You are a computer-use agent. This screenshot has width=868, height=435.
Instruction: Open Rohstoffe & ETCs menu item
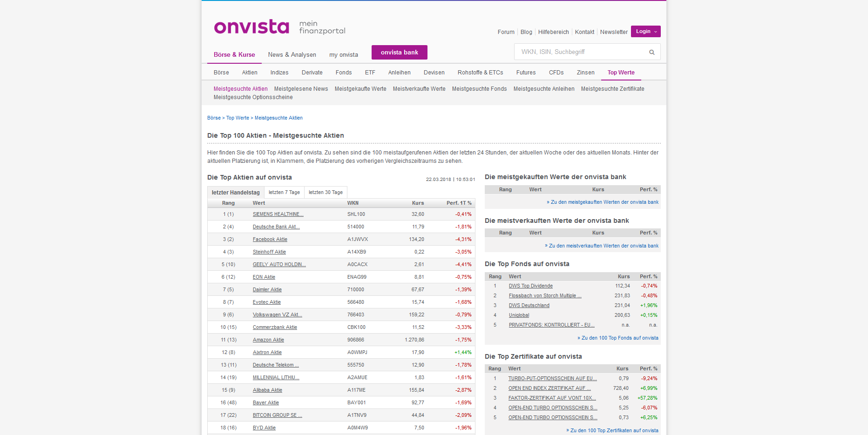point(480,73)
